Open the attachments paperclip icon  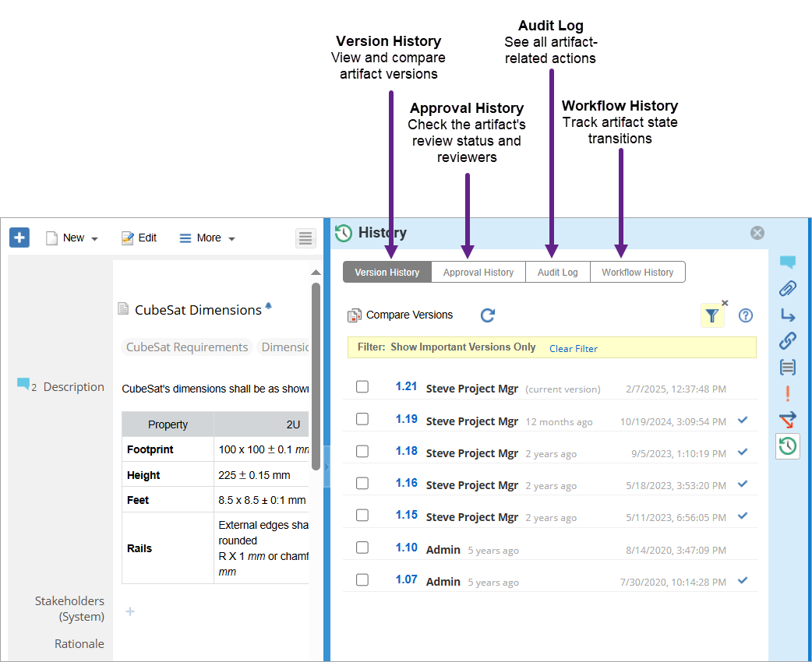coord(788,289)
